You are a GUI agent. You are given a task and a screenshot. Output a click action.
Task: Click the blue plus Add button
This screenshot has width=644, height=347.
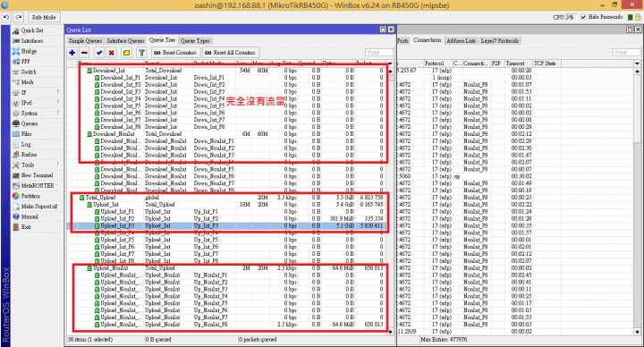(x=72, y=53)
